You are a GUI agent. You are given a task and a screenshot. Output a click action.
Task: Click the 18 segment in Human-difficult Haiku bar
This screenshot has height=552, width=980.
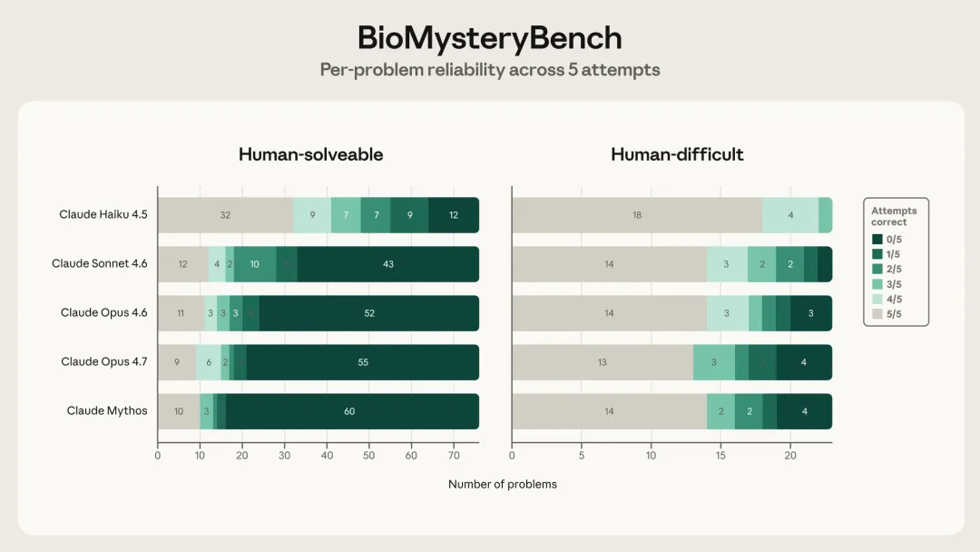(x=637, y=215)
